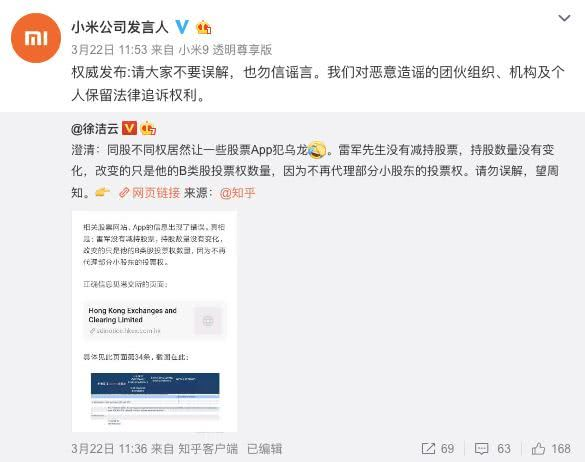The width and height of the screenshot is (585, 462).
Task: Open the Xiaomi orange logo avatar
Action: click(36, 38)
